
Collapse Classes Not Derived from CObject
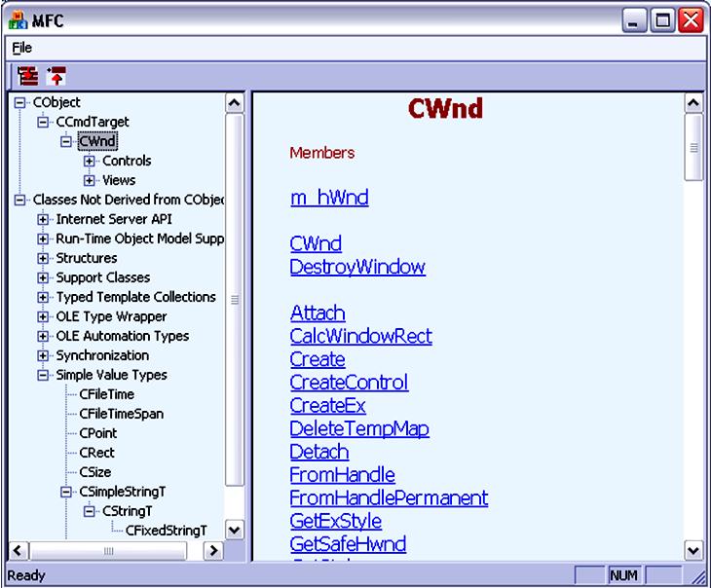19,200
